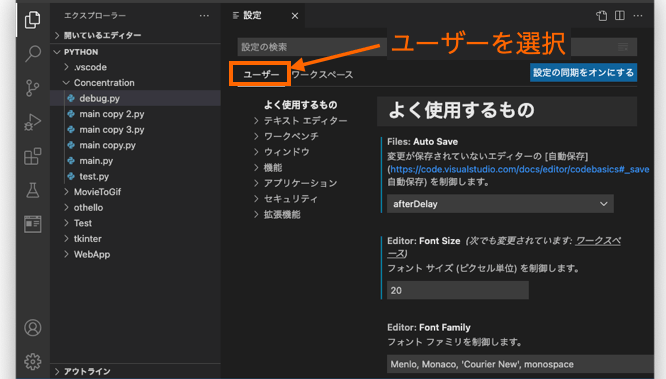Expand セキュリティ settings category
This screenshot has width=666, height=379.
pyautogui.click(x=286, y=199)
